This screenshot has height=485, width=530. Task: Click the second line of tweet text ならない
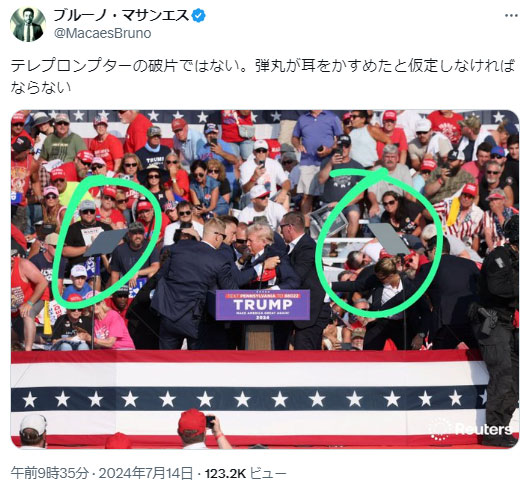coord(41,87)
